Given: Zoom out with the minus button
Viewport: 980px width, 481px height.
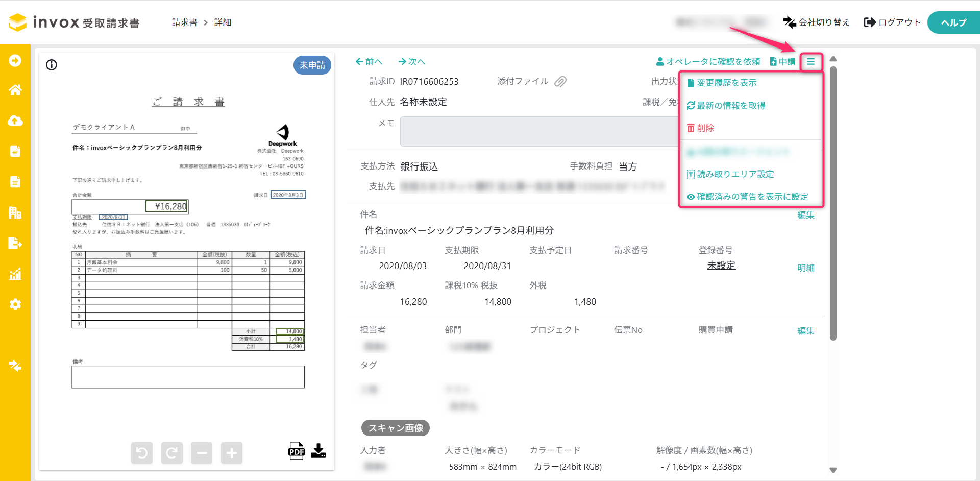Looking at the screenshot, I should coord(202,453).
